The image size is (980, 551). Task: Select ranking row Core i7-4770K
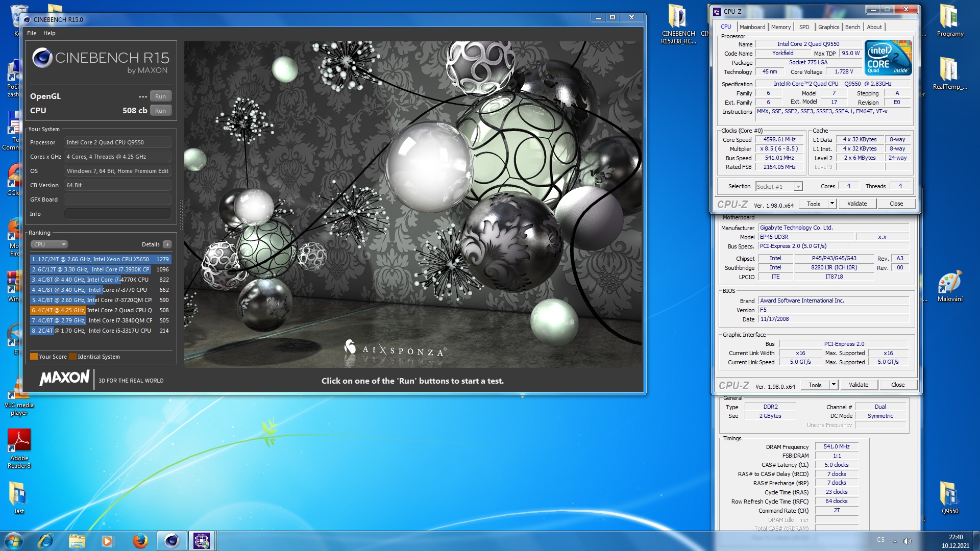[x=101, y=280]
